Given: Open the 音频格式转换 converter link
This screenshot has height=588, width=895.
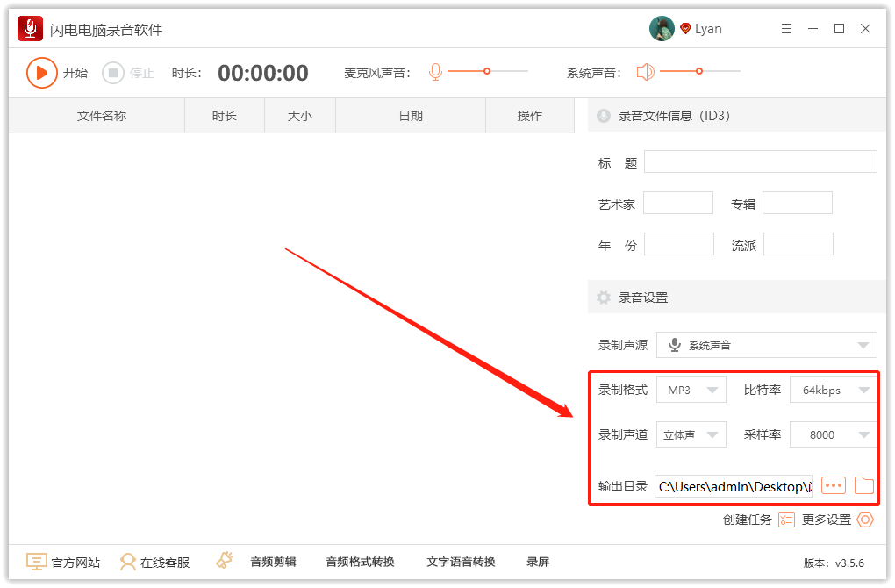Looking at the screenshot, I should point(359,561).
